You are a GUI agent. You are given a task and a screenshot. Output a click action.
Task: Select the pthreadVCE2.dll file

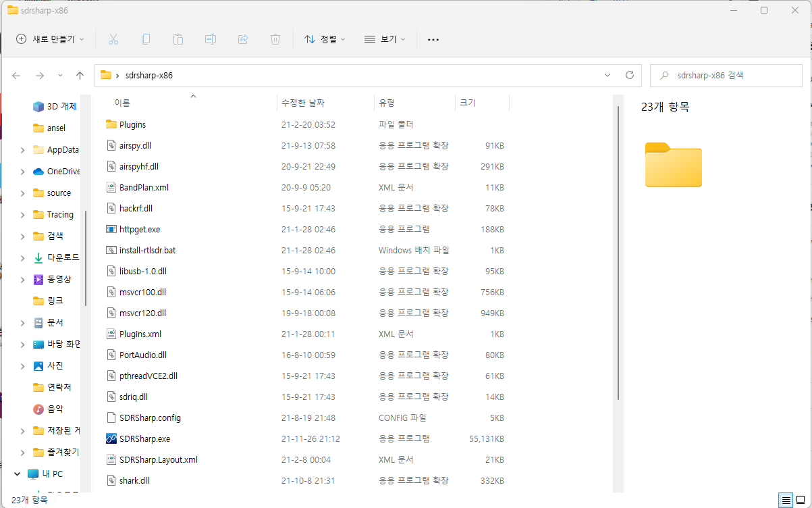click(x=148, y=376)
